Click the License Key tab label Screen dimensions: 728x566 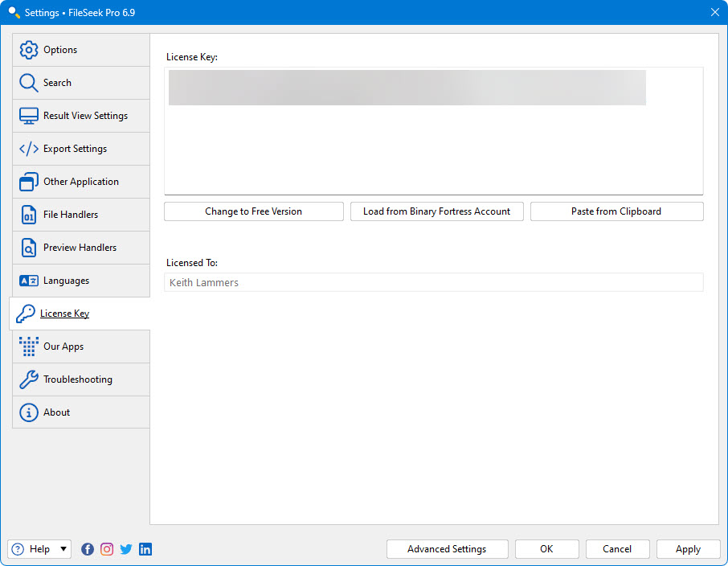click(64, 314)
